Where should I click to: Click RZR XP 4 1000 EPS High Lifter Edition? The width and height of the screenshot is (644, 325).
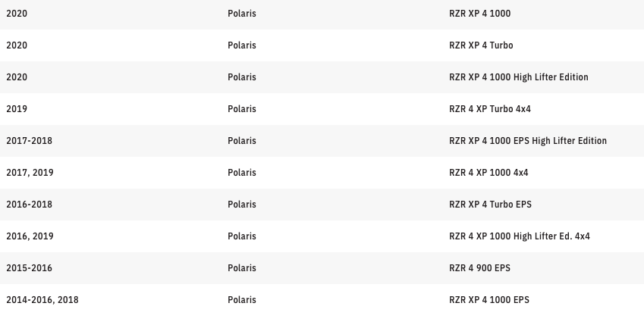(527, 141)
